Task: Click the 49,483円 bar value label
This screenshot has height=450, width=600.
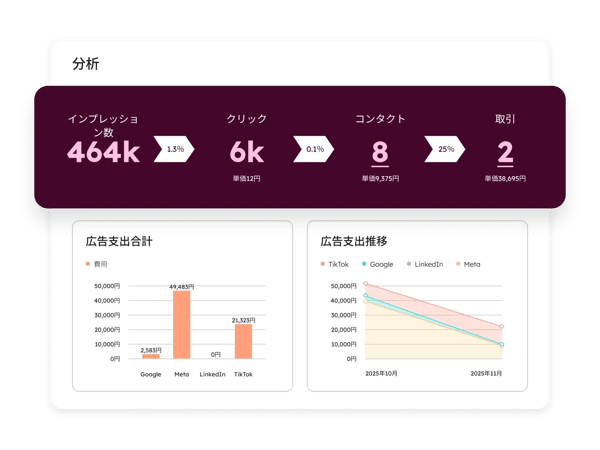Action: pos(182,287)
